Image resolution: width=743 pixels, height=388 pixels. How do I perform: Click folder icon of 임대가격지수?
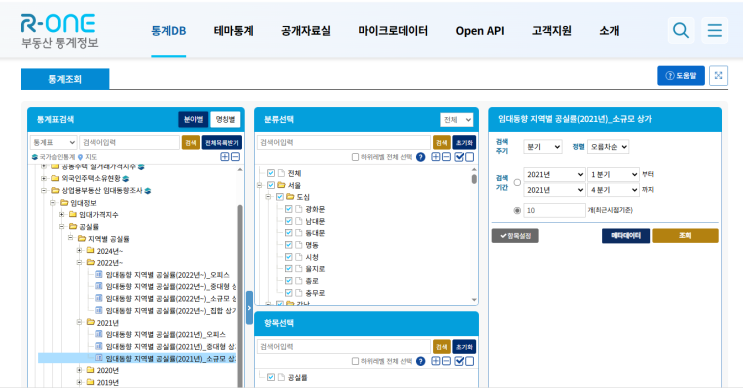[x=72, y=215]
